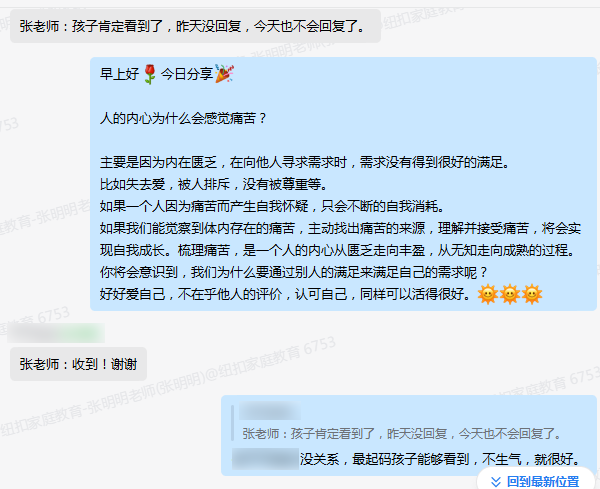Click the rose emoji after 早上好
Screen dimensions: 600x489
click(150, 74)
